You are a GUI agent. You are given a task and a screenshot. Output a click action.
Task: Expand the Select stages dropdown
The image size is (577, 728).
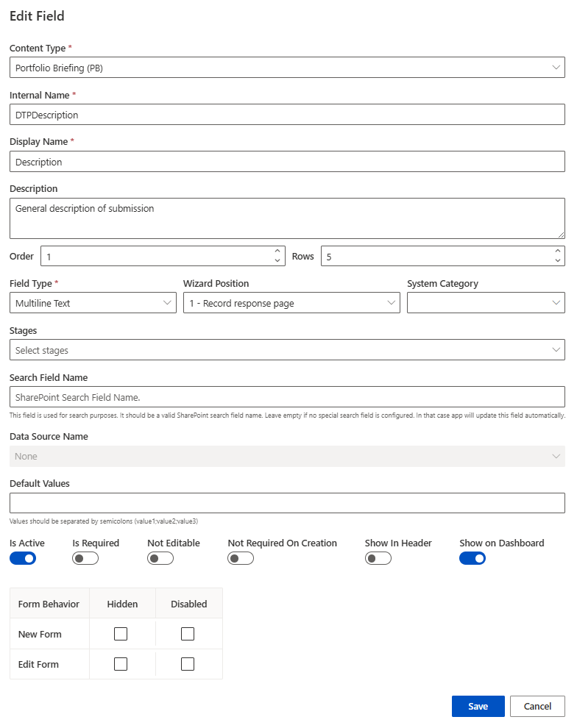[x=287, y=350]
